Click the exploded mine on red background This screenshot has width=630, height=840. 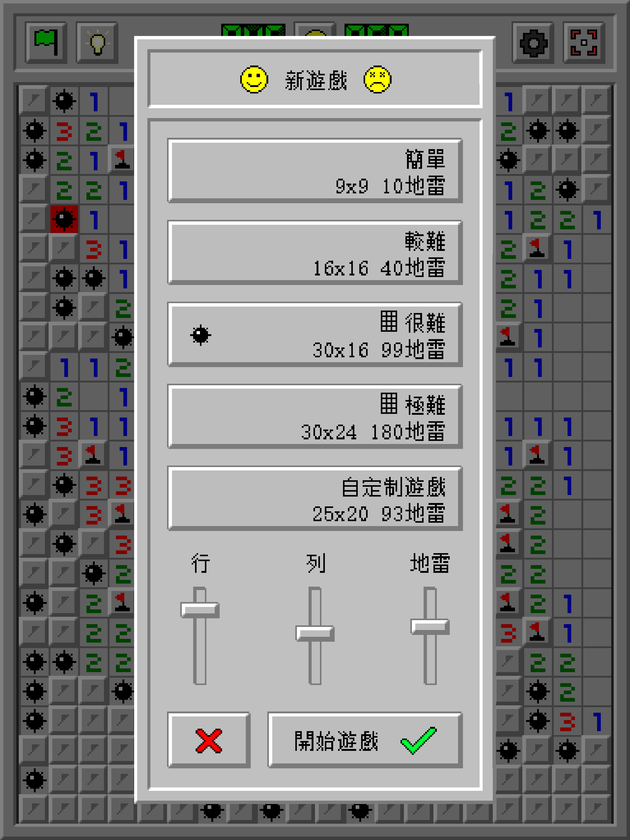[64, 219]
